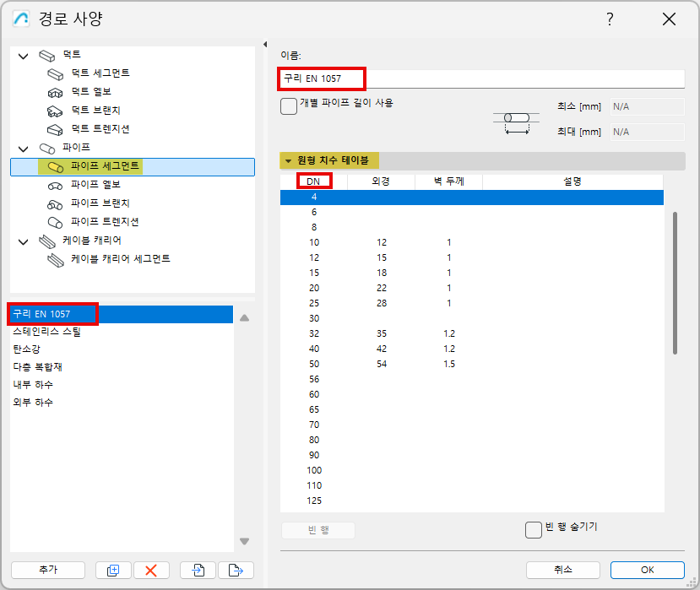Import a specification using the import icon
This screenshot has width=700, height=590.
(x=198, y=570)
